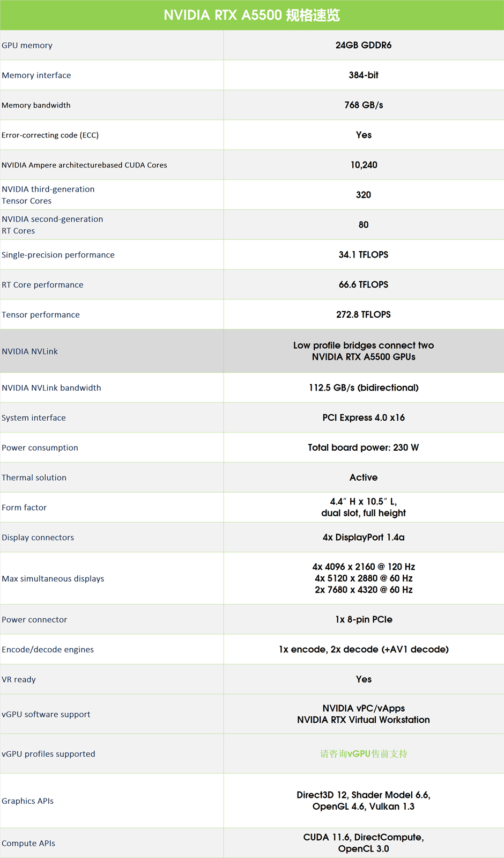This screenshot has width=504, height=858.
Task: Select the third-generation Tensor Cores label
Action: 48,195
